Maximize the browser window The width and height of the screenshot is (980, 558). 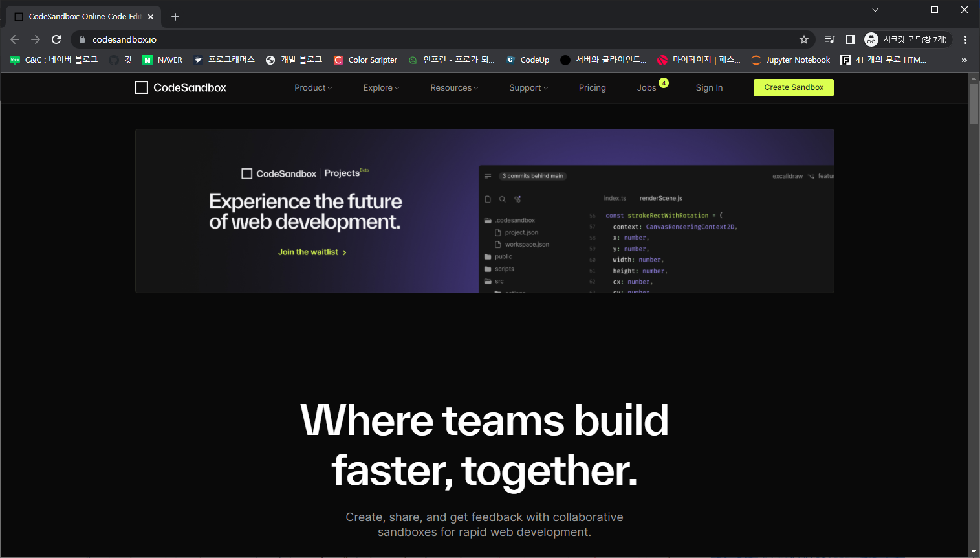tap(935, 10)
